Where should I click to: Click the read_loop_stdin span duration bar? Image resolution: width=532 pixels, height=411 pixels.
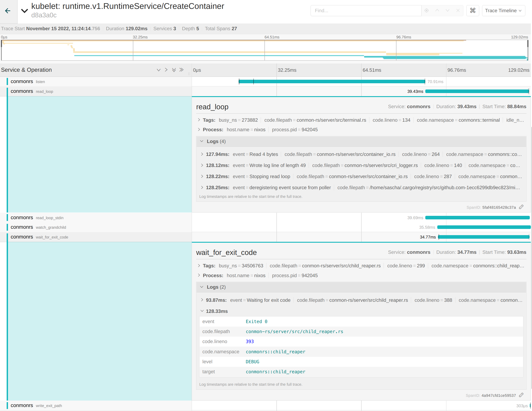pyautogui.click(x=477, y=218)
